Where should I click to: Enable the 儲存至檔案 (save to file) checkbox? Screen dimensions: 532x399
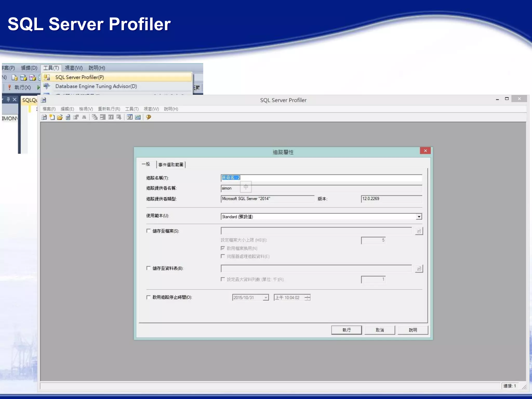[148, 231]
